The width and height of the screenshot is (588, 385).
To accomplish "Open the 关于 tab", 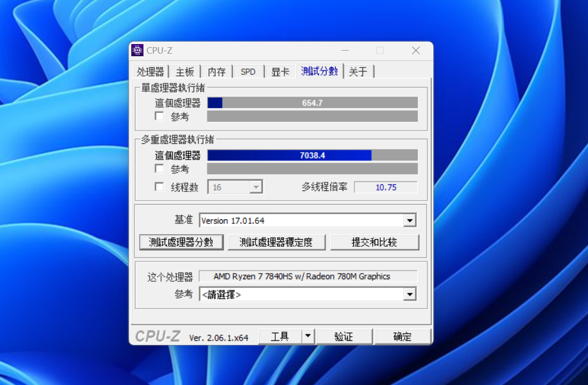I will (x=358, y=71).
